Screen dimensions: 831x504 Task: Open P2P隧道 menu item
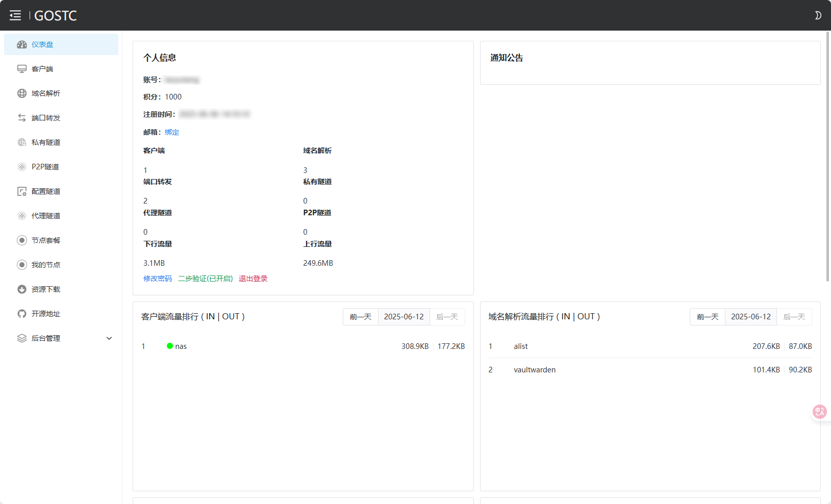(61, 167)
